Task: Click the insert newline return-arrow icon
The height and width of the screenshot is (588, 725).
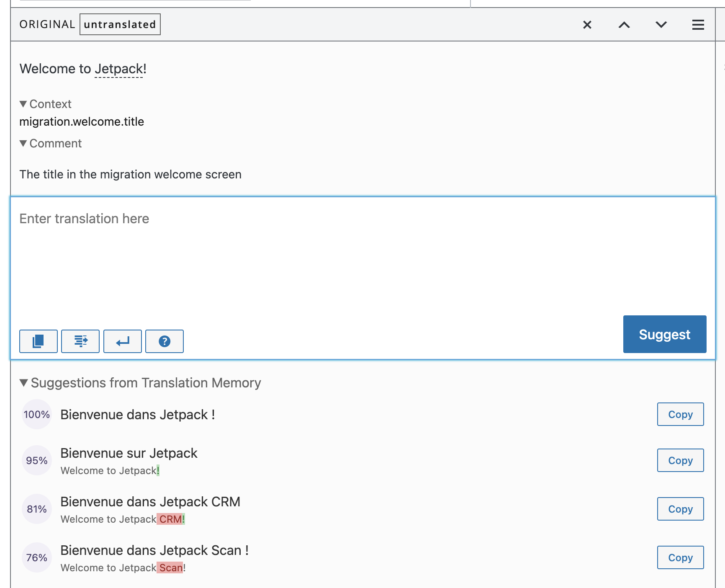Action: (123, 341)
